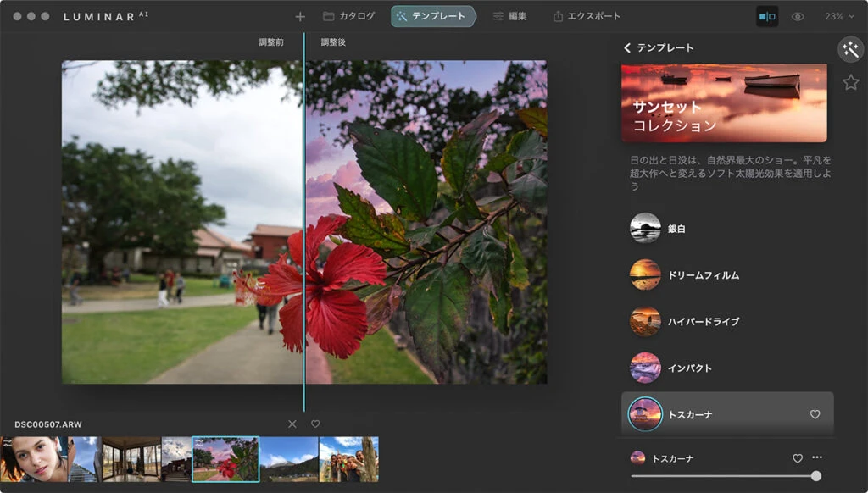868x493 pixels.
Task: Switch to the テンプレート tab
Action: [x=433, y=16]
